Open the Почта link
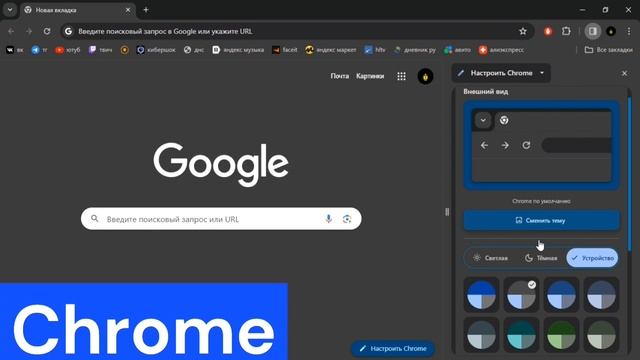This screenshot has width=640, height=360. 340,76
